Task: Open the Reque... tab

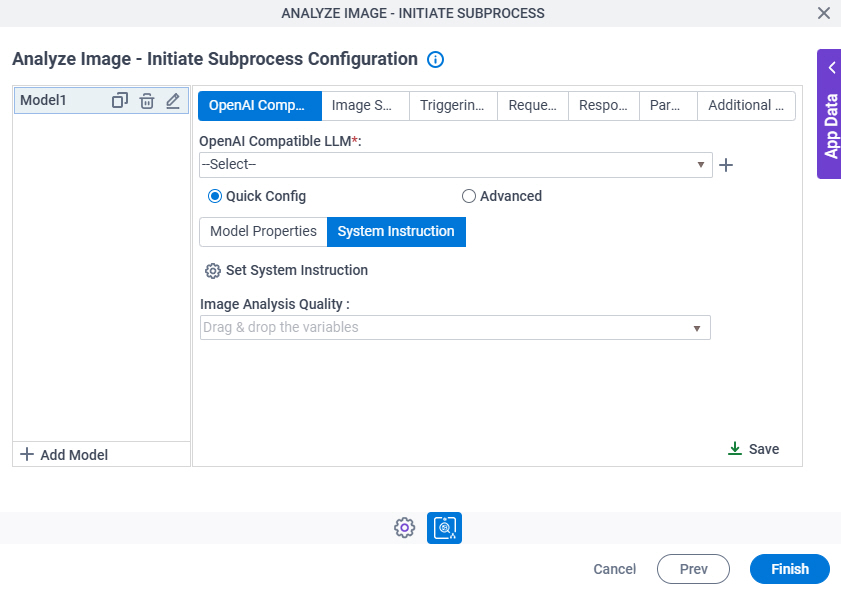Action: (533, 106)
